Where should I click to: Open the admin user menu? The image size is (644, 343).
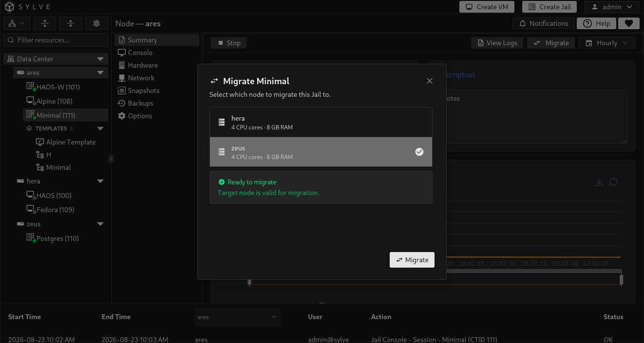point(612,7)
